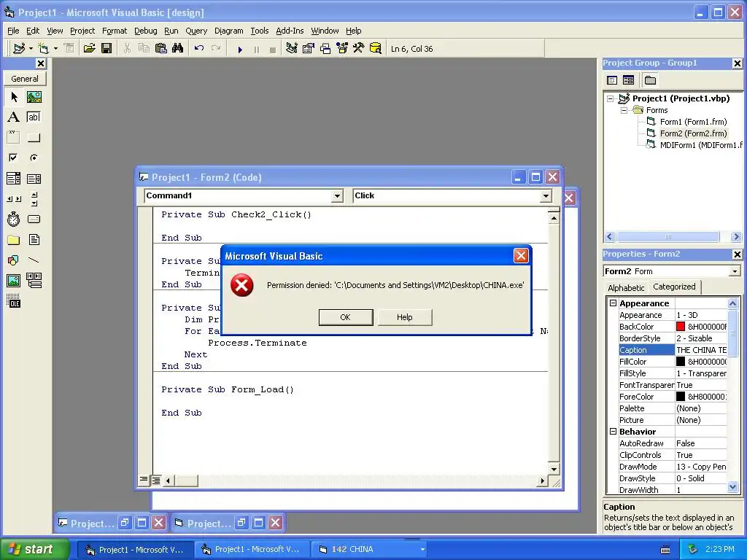Click View Object icon in Project Explorer
The image size is (747, 560).
point(628,80)
